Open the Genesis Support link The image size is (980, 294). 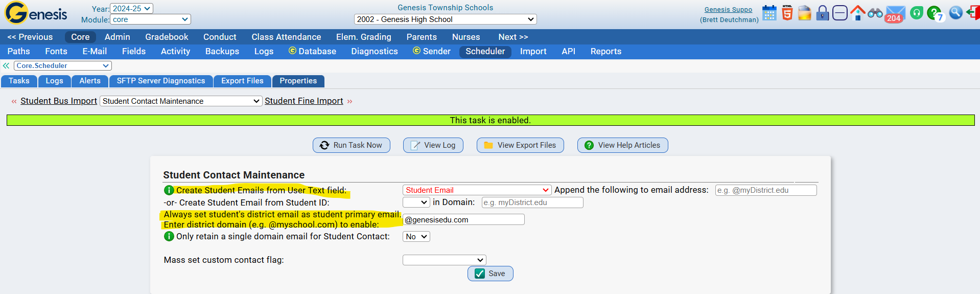point(728,10)
